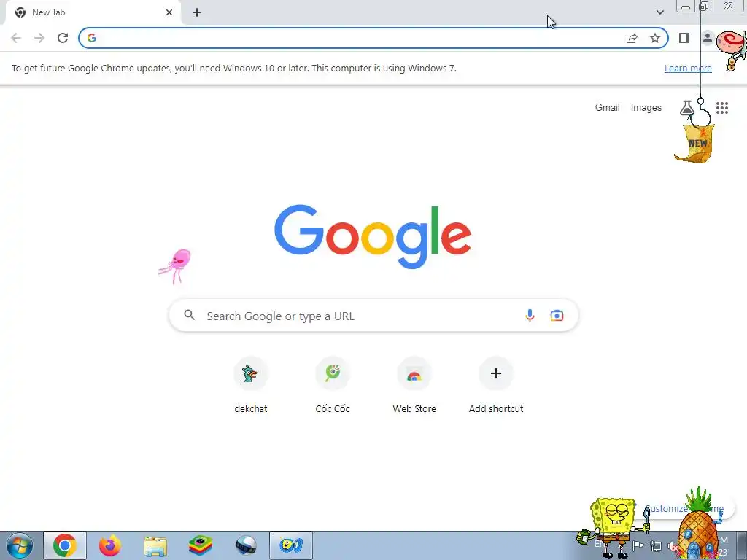Start voice search with the microphone
Viewport: 747px width, 560px height.
tap(530, 315)
